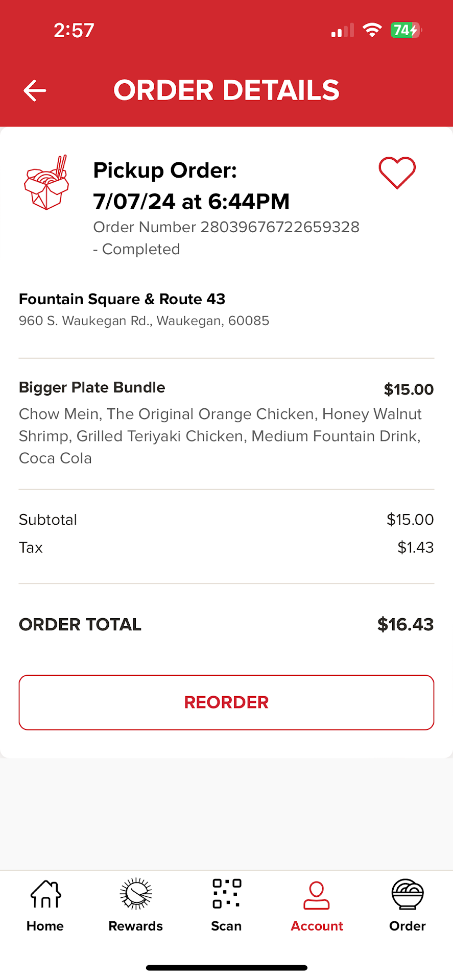Screen dimensions: 453x980
Task: Tap the Fountain Square & Route 43 location
Action: point(122,299)
